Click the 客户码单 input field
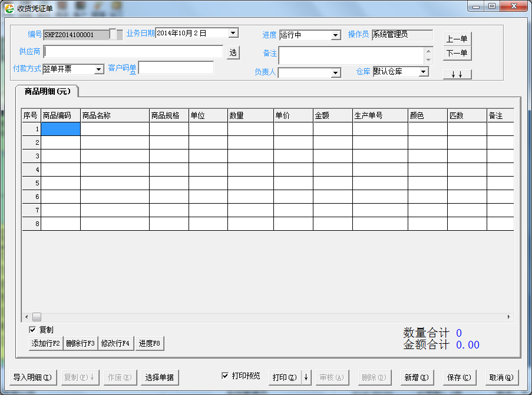Image resolution: width=532 pixels, height=395 pixels. click(x=176, y=68)
